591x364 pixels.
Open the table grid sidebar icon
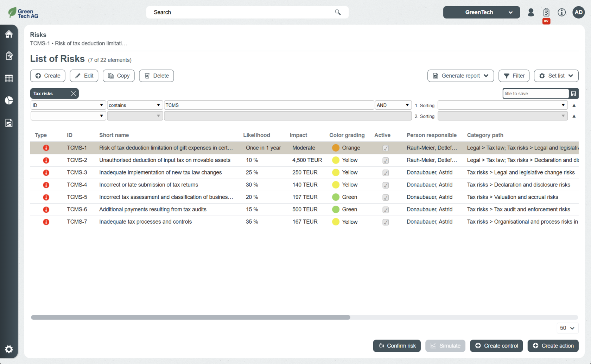click(9, 78)
